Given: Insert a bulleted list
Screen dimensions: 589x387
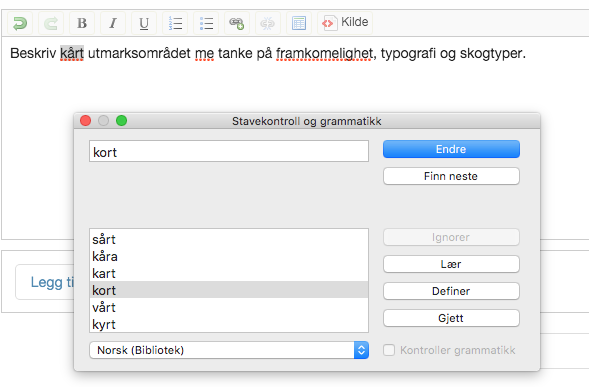Looking at the screenshot, I should (206, 23).
